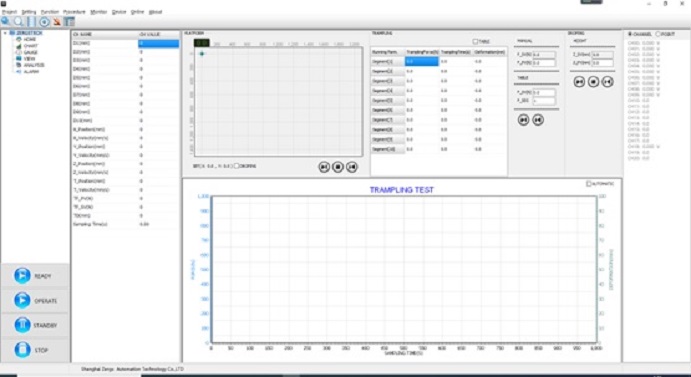This screenshot has height=377, width=691.
Task: Click the stop button in the Dropping Height panel
Action: pos(593,82)
